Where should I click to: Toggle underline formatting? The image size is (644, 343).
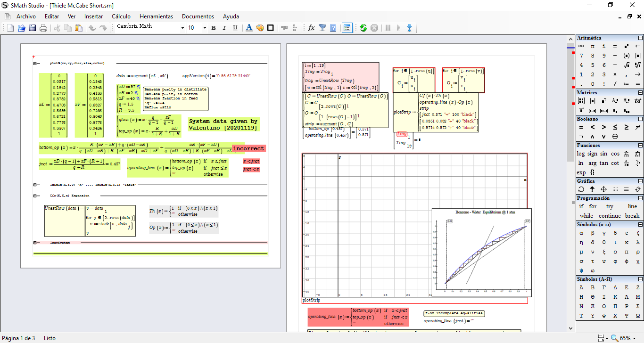235,28
